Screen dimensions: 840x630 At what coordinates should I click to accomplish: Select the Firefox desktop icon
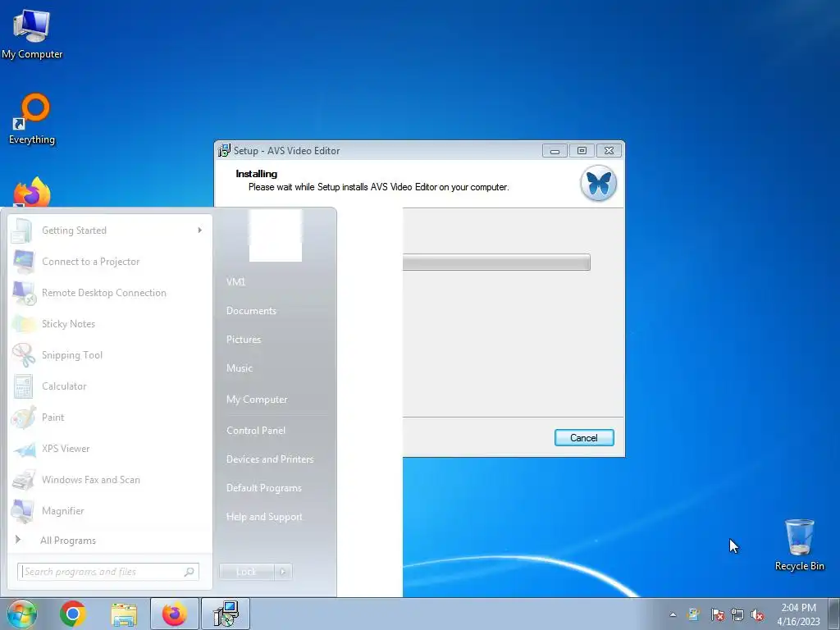coord(32,193)
